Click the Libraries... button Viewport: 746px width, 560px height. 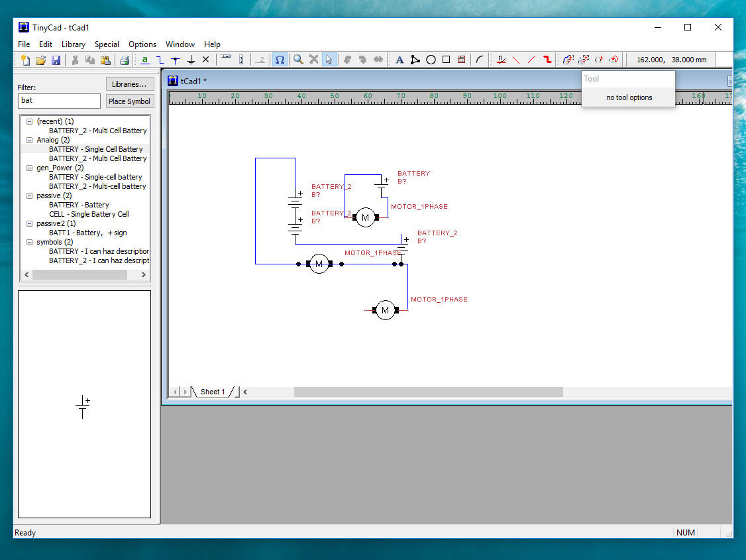pyautogui.click(x=129, y=84)
